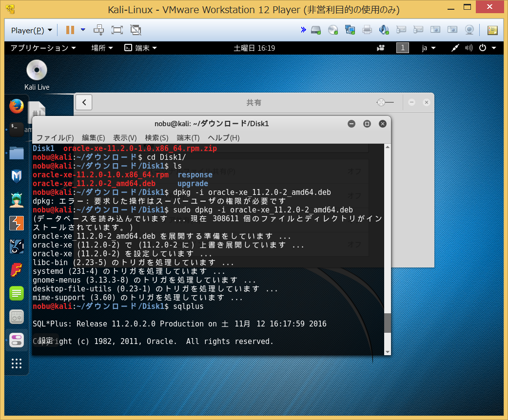This screenshot has height=420, width=508.
Task: Open the green notes icon in dock
Action: [16, 293]
